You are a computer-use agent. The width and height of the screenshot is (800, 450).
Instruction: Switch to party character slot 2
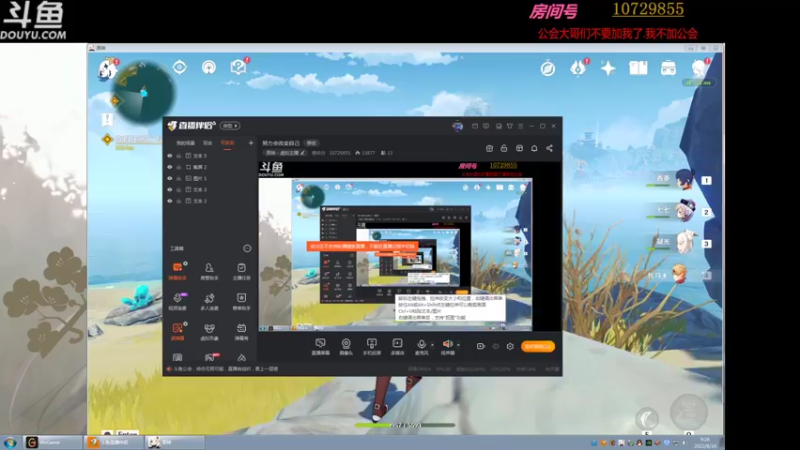684,211
